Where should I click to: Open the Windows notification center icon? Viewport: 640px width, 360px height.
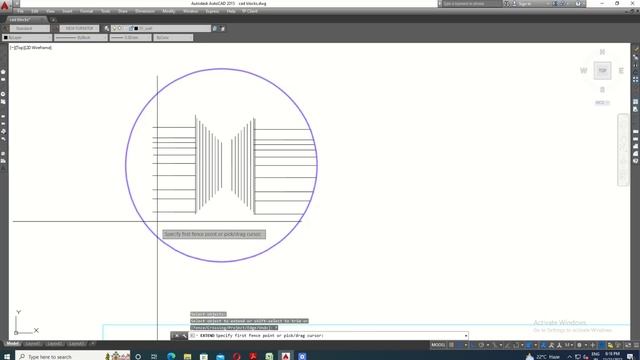coord(630,356)
